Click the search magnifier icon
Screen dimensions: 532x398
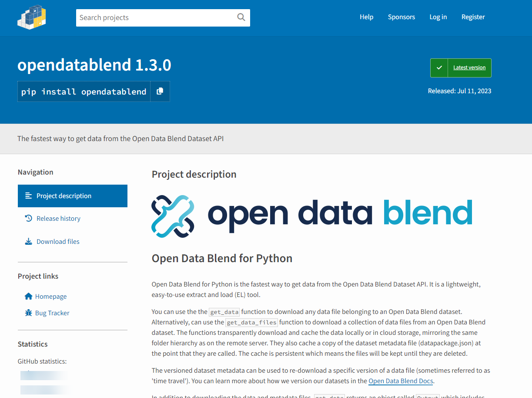point(241,17)
